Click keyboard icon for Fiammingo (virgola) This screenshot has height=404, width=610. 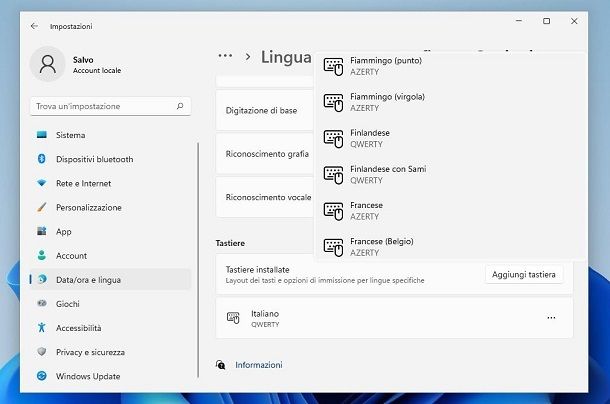[333, 103]
